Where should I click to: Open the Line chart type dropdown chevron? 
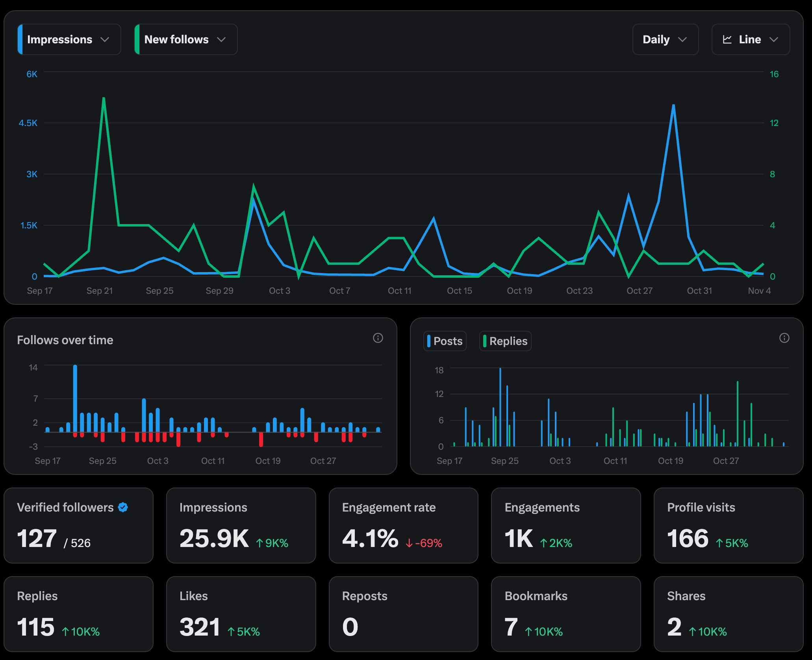pos(773,39)
